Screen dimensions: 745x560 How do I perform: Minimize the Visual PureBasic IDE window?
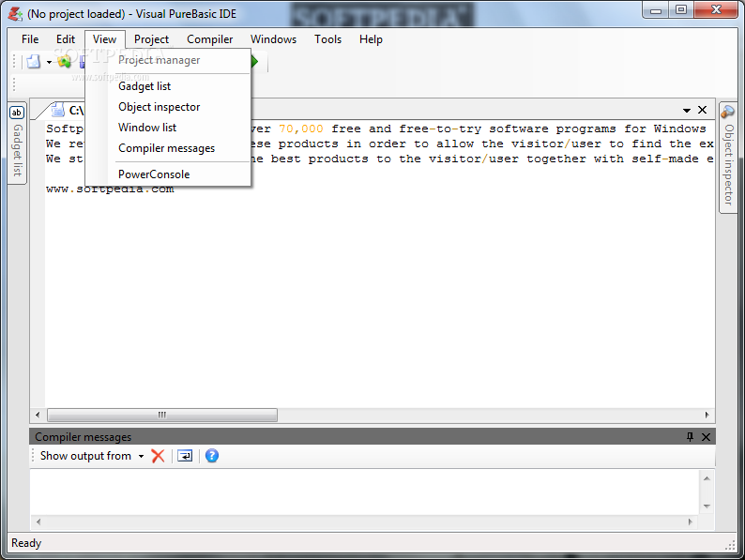[x=656, y=10]
